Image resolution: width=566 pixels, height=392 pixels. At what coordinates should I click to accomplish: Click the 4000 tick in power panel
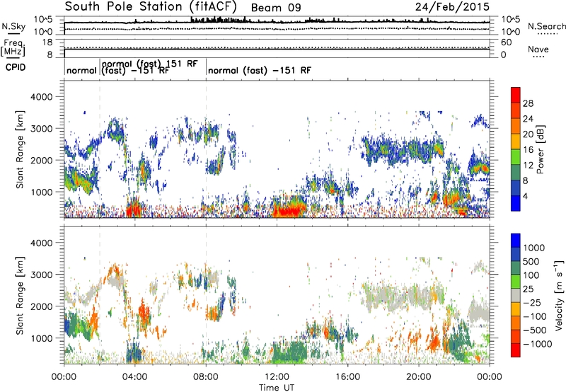click(x=41, y=97)
